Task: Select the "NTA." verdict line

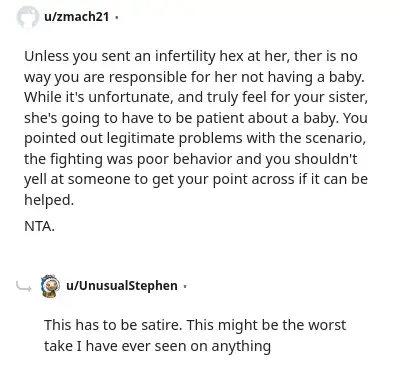Action: 39,227
